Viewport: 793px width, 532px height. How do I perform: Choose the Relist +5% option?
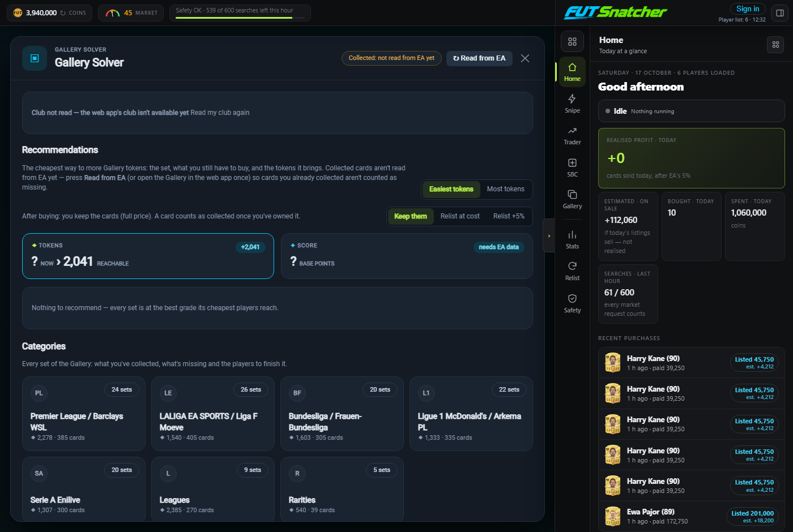(509, 216)
